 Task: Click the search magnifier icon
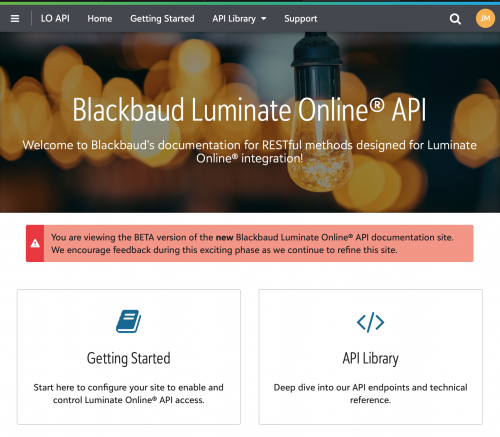[455, 19]
